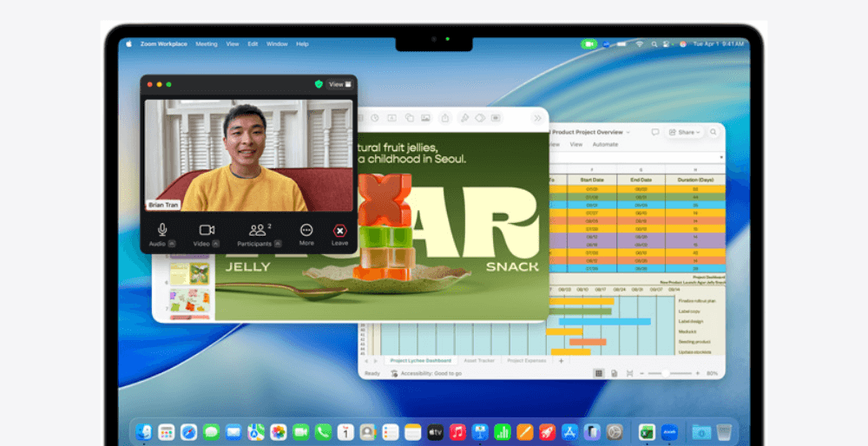Open the More options in Zoom
Screen dimensions: 868x446
[306, 230]
